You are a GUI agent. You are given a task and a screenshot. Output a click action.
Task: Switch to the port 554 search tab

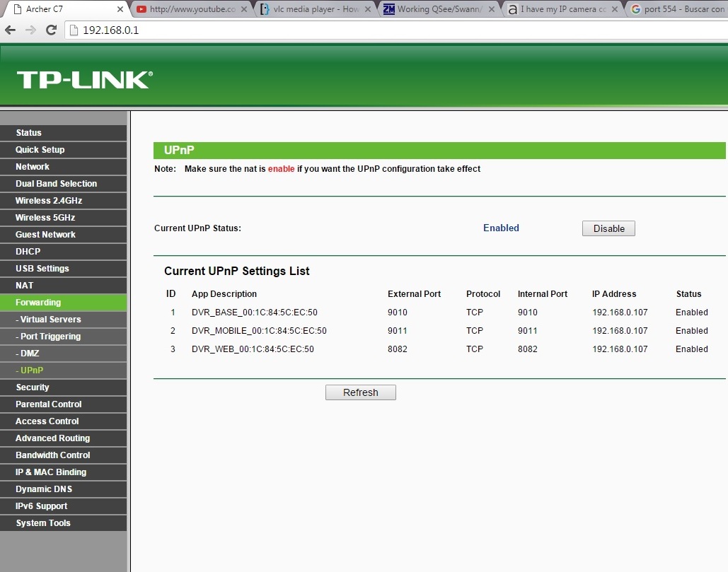678,9
